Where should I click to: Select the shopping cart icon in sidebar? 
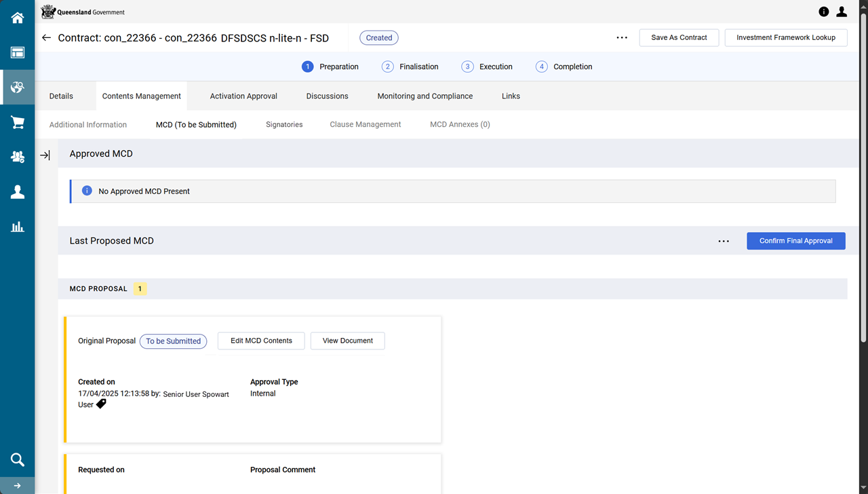(x=17, y=122)
